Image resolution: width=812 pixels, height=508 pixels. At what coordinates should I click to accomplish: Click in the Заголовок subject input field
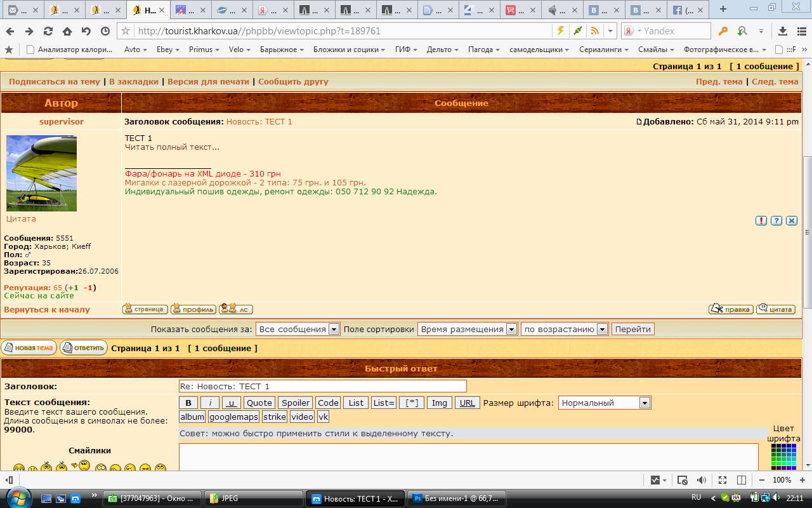[322, 386]
